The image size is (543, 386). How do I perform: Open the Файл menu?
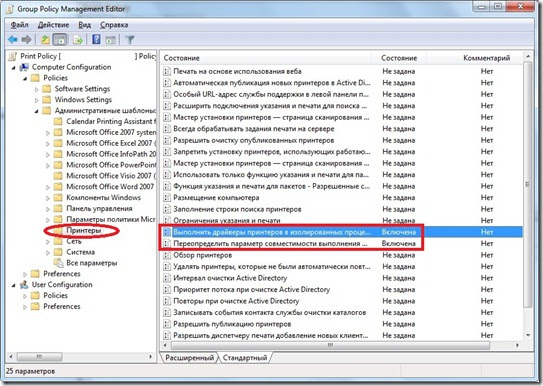click(19, 25)
